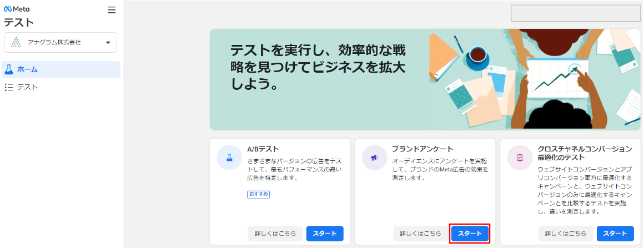Viewport: 644px width, 248px height.
Task: Click the A/Bテスト flask icon
Action: pyautogui.click(x=229, y=158)
